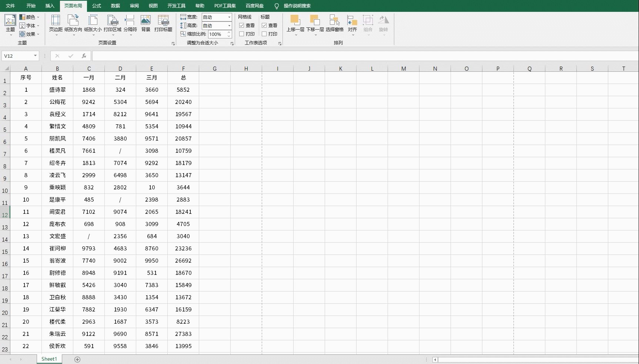Switch to the 插入 tab

click(x=50, y=6)
